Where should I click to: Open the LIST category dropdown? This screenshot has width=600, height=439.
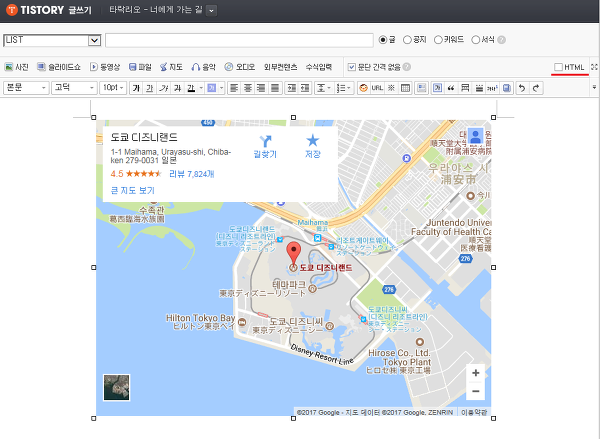click(x=52, y=40)
